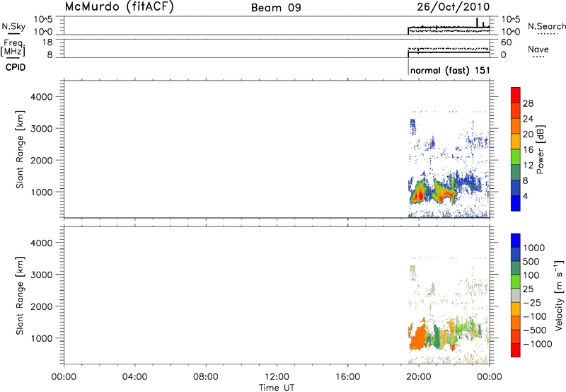Viewport: 566px width, 392px height.
Task: Click the '60' Nave axis tick label
Action: 506,42
